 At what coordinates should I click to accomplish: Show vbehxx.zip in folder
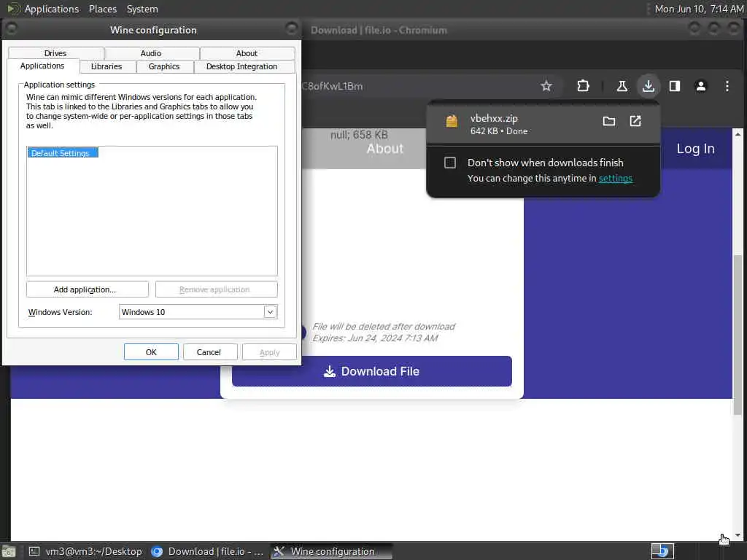608,121
